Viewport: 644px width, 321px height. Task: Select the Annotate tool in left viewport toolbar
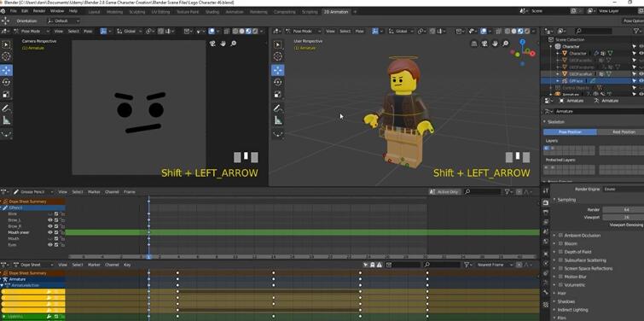[x=6, y=108]
